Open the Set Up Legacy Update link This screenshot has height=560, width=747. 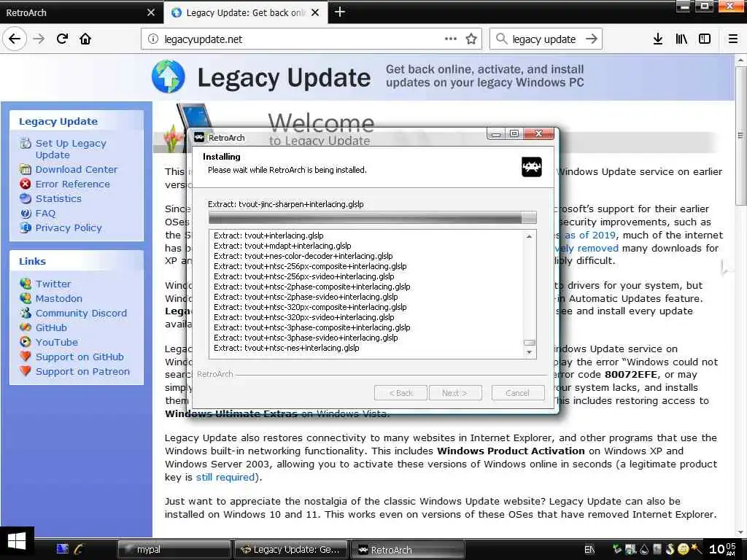point(71,149)
